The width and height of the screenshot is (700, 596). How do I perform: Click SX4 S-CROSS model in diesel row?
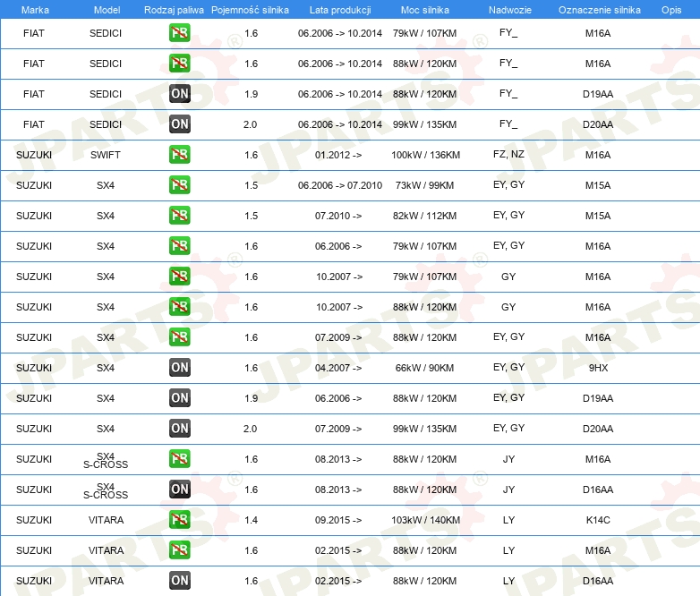click(106, 490)
